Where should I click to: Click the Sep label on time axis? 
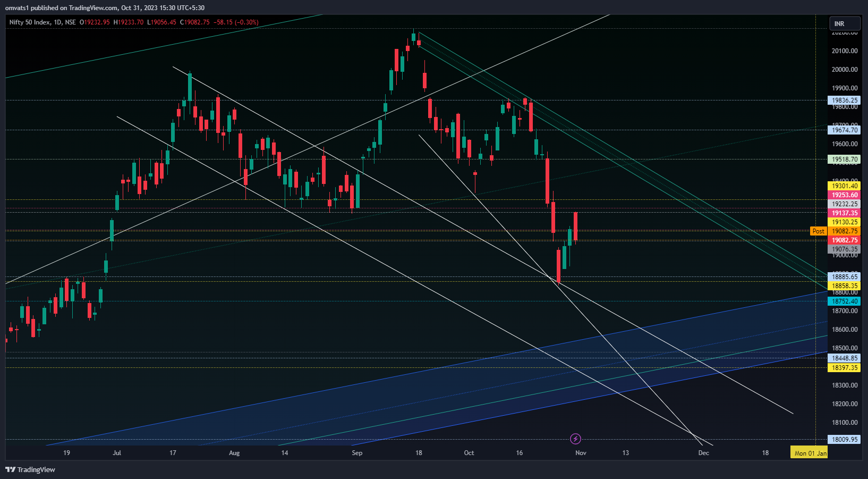[357, 453]
